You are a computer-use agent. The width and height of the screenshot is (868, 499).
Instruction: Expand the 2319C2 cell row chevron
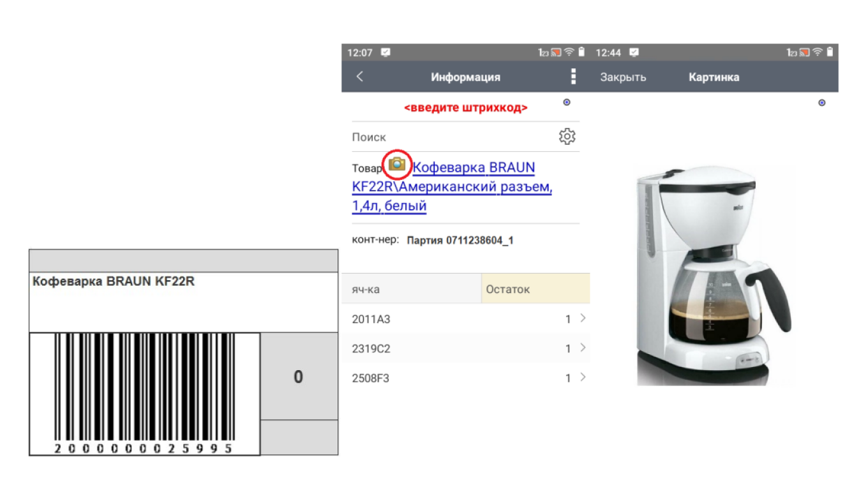(x=583, y=348)
